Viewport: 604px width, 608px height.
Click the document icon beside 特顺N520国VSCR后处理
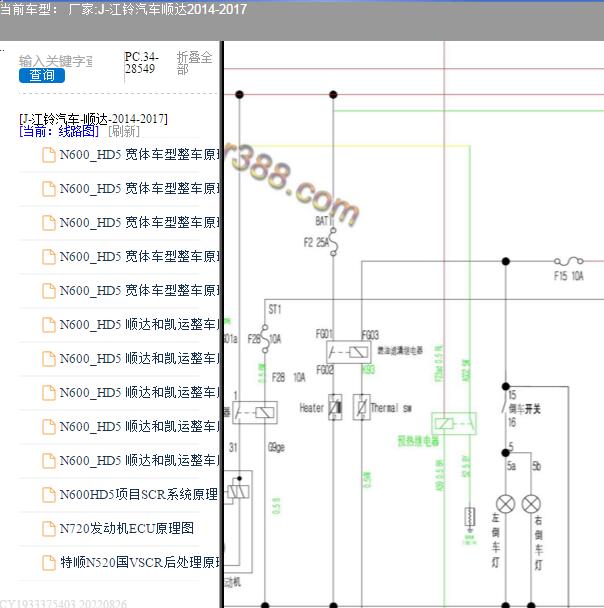tap(49, 563)
